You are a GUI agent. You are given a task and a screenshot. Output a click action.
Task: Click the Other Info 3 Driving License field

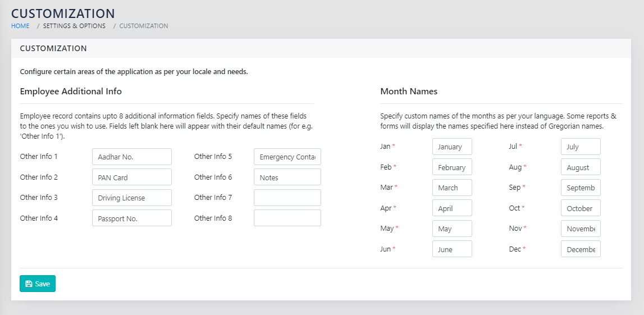coord(131,198)
